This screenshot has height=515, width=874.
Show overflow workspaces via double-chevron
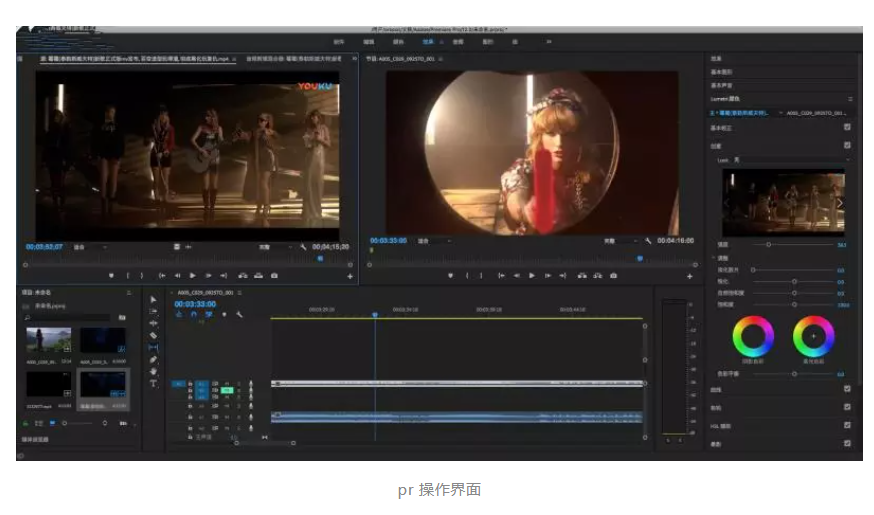548,41
